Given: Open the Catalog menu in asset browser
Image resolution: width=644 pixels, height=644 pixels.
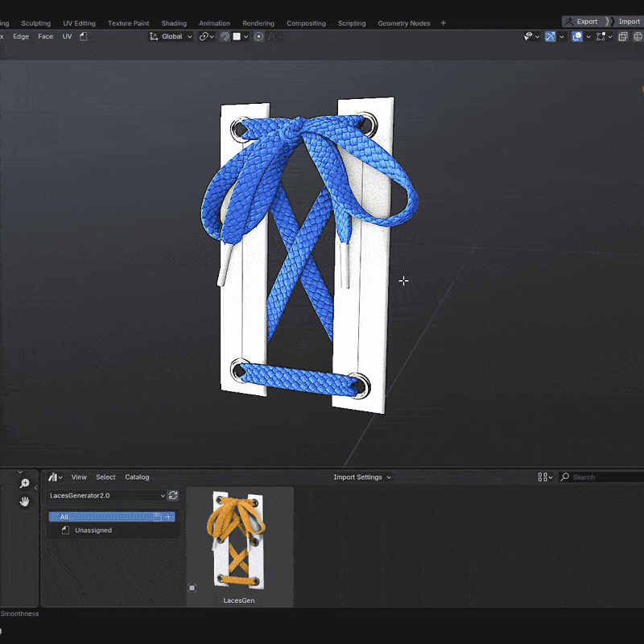Looking at the screenshot, I should click(x=137, y=477).
